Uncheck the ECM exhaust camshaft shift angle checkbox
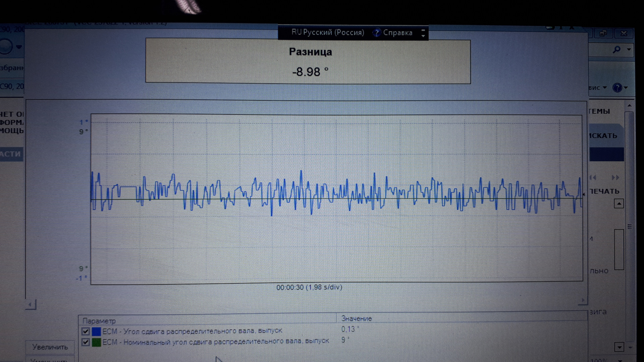The height and width of the screenshot is (362, 644). [x=86, y=331]
